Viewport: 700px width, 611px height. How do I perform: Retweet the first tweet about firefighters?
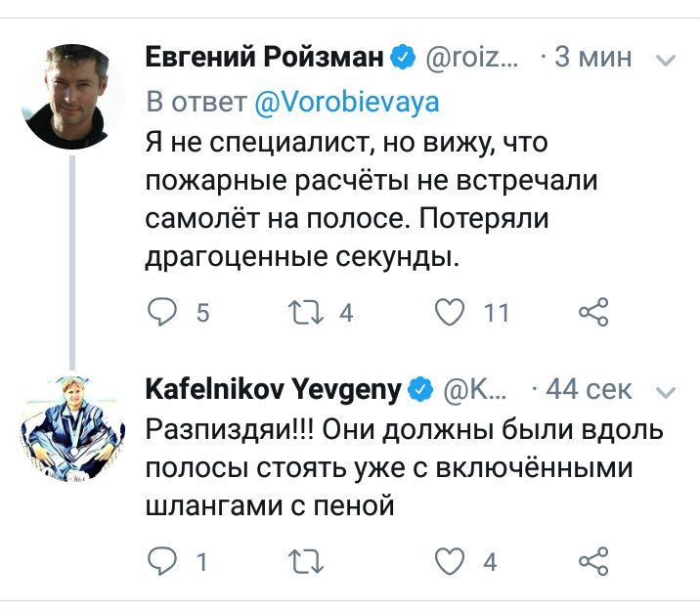point(306,312)
